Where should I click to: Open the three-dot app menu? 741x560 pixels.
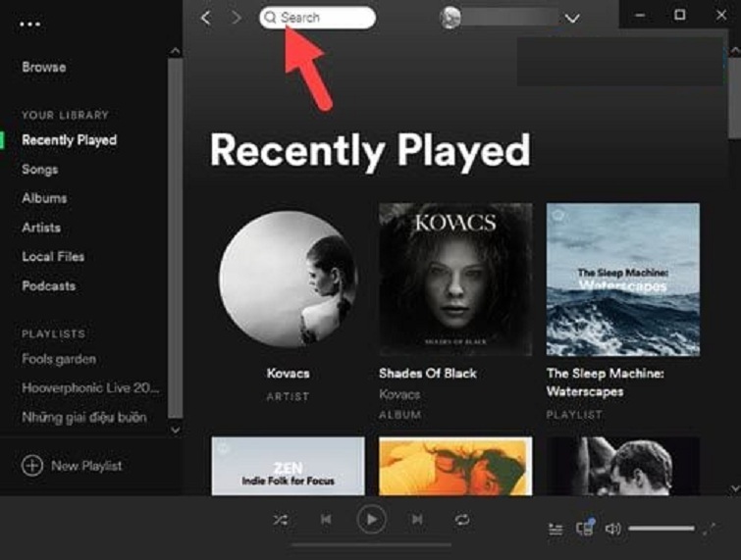click(31, 24)
